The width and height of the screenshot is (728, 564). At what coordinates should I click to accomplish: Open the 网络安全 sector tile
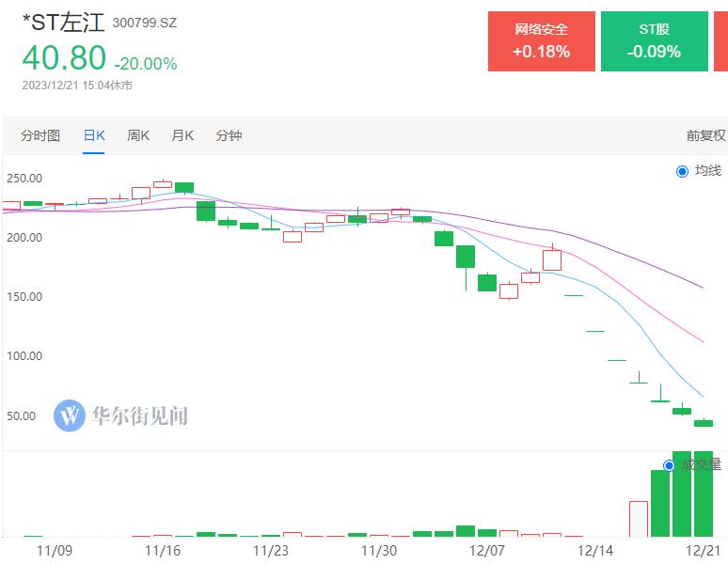pyautogui.click(x=542, y=41)
